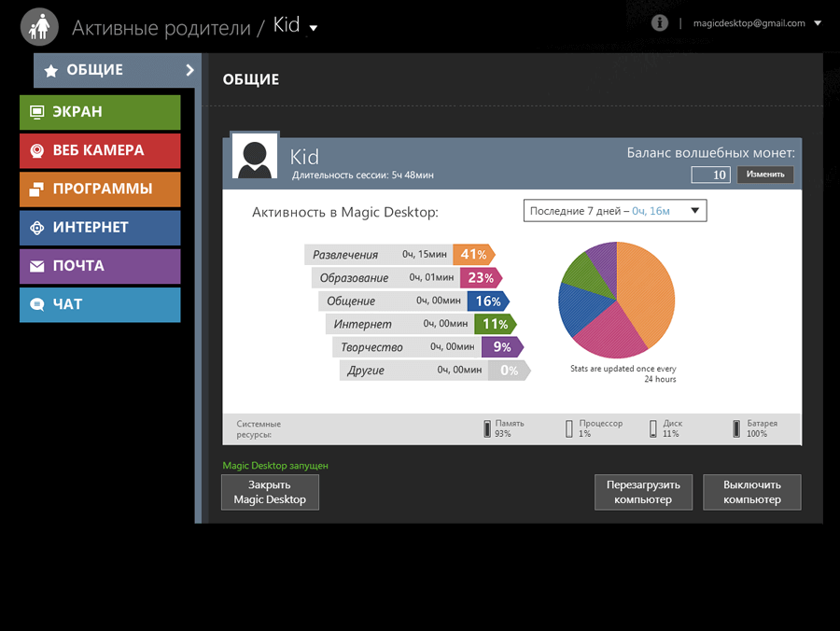Click the Диск disk gauge icon
This screenshot has height=631, width=840.
point(653,428)
